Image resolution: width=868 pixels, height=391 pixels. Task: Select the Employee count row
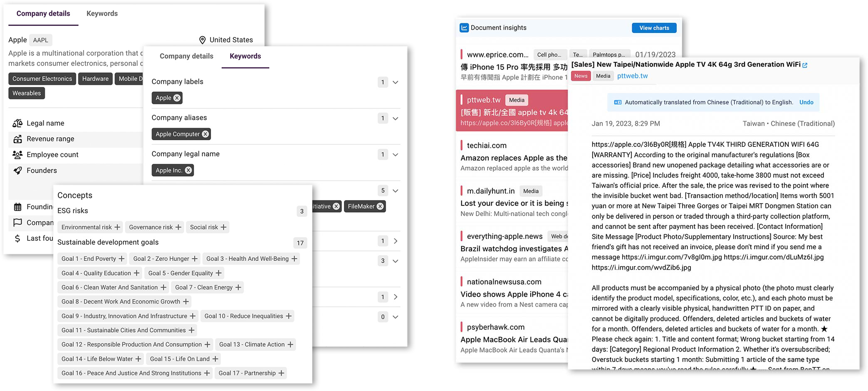(x=75, y=155)
